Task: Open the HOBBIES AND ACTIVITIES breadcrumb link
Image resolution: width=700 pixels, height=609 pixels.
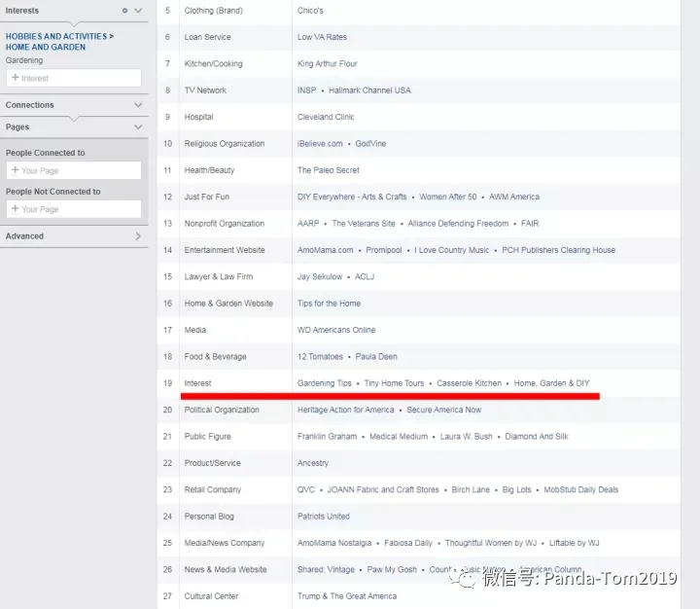Action: pyautogui.click(x=56, y=36)
